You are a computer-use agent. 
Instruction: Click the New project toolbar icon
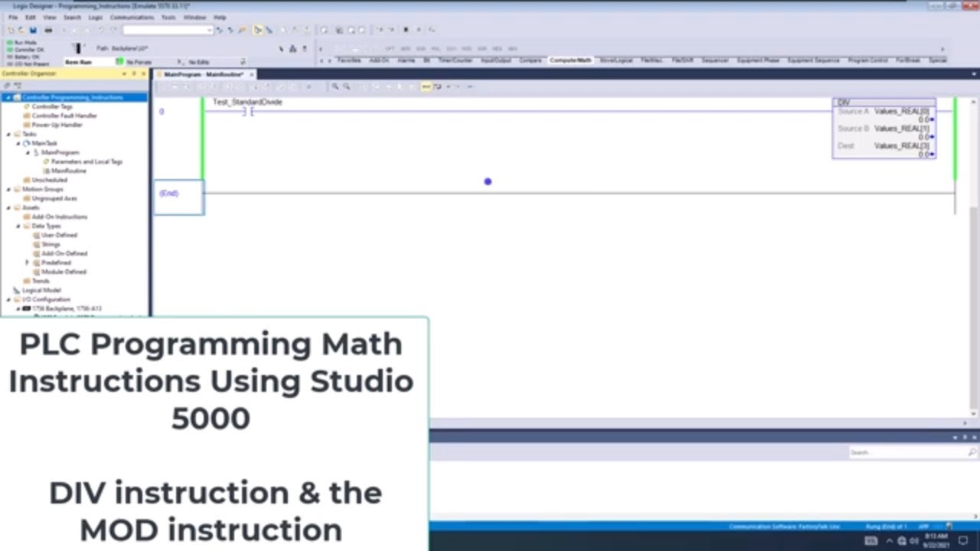click(x=11, y=30)
